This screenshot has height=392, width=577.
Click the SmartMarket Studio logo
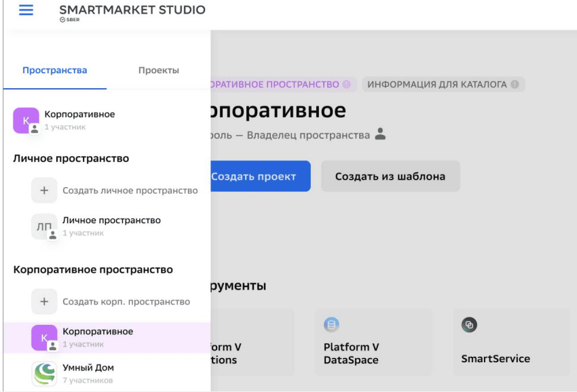132,12
